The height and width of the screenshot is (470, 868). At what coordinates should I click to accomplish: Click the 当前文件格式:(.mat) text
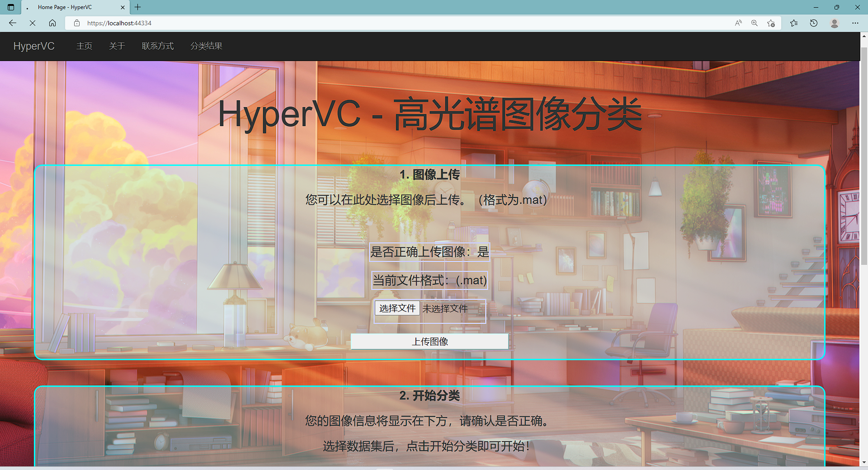429,280
